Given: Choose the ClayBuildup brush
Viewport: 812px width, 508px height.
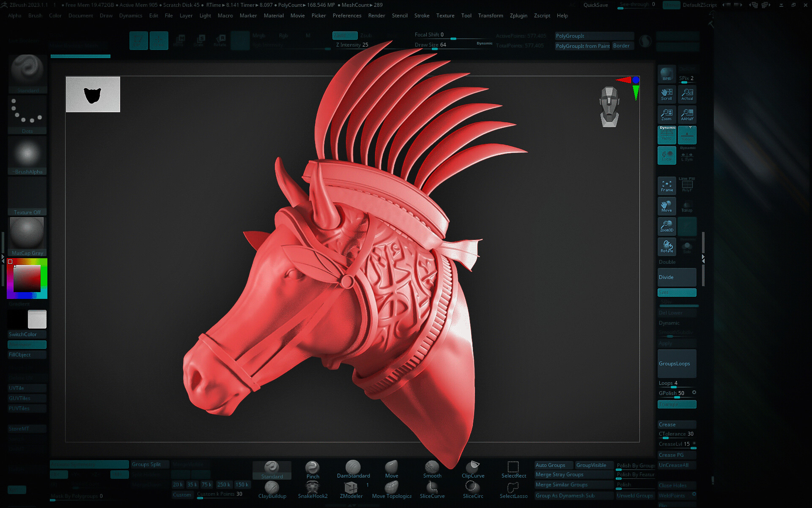Looking at the screenshot, I should pyautogui.click(x=272, y=489).
